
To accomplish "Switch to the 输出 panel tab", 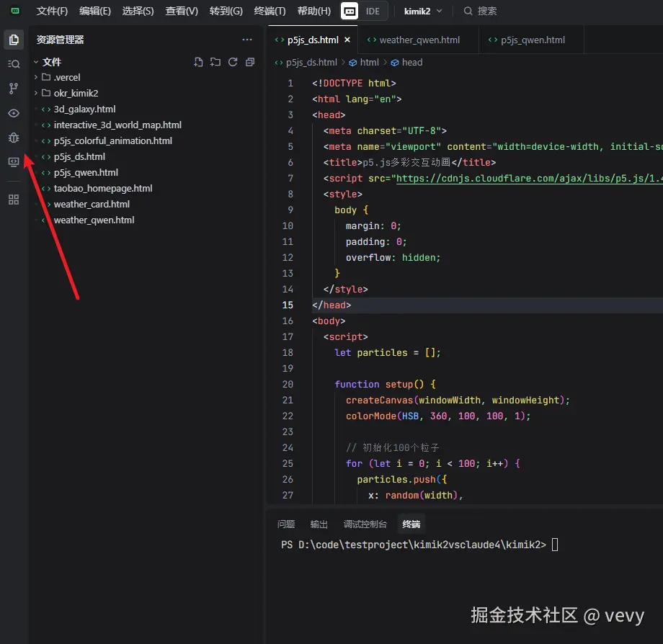I will pos(319,524).
